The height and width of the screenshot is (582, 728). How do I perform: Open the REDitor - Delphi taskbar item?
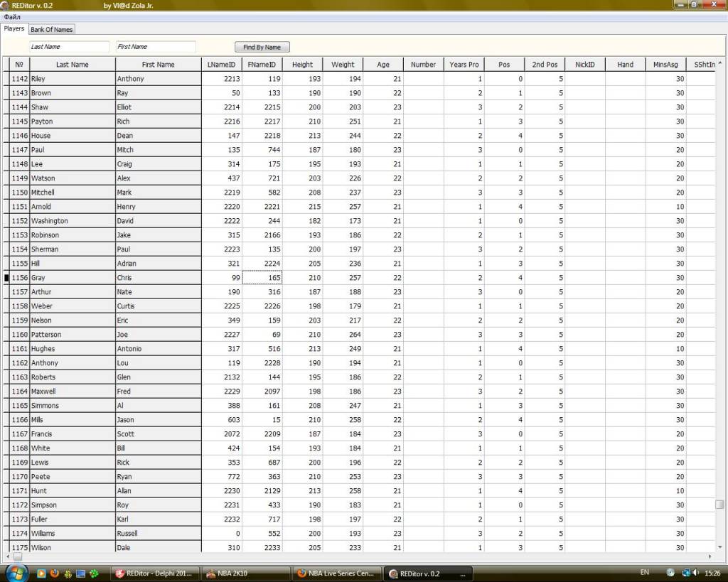point(153,573)
